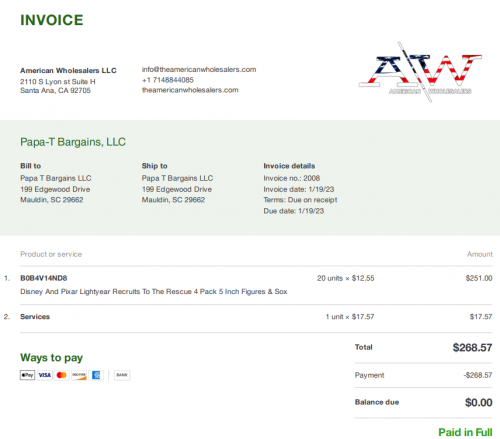Select Invoice no.: 2008

292,178
